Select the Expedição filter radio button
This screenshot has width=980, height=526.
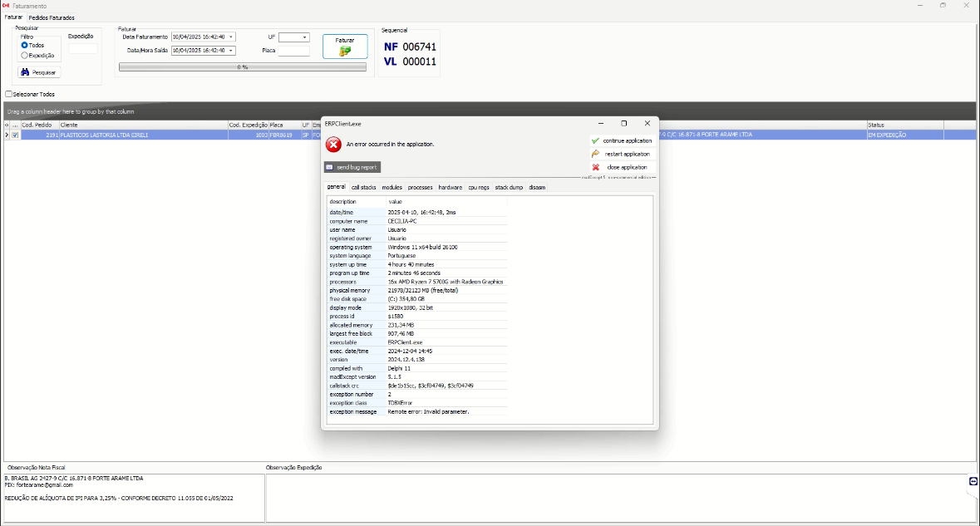25,56
